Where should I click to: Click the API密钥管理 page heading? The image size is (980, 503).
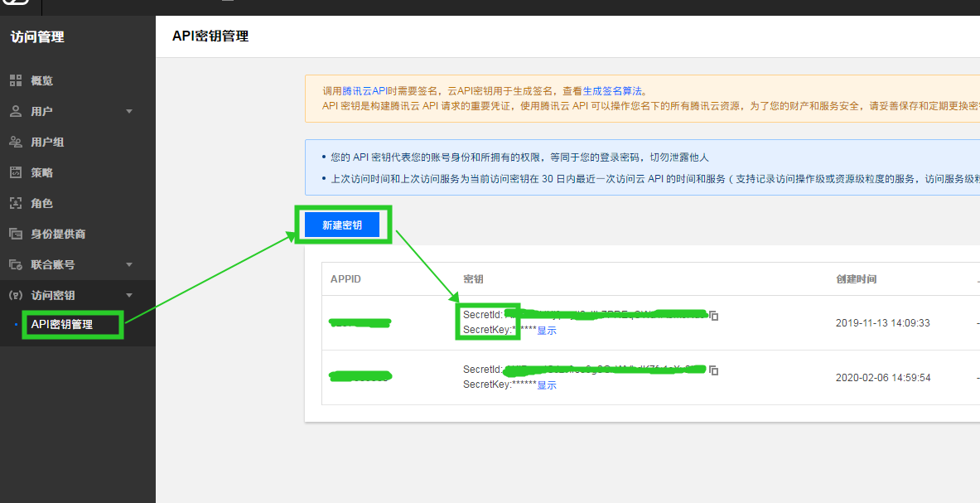210,36
